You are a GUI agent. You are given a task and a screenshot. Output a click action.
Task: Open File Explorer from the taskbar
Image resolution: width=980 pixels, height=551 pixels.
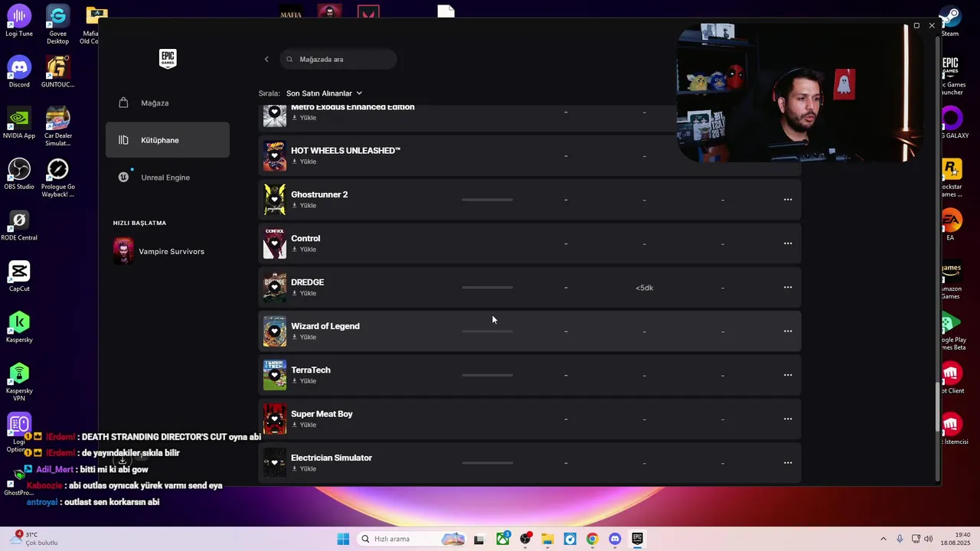tap(547, 539)
